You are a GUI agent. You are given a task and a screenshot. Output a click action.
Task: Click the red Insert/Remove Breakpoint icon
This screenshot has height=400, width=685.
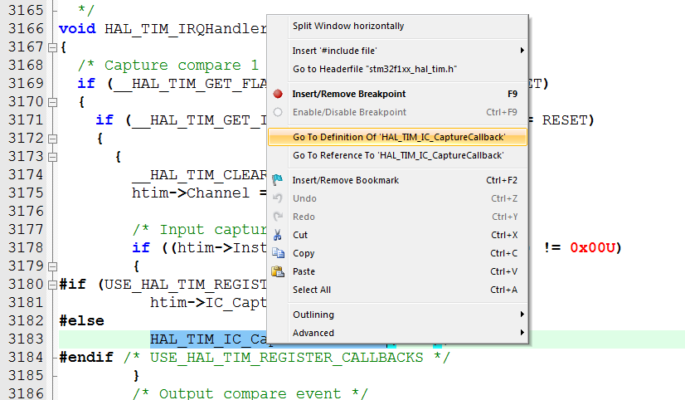pos(278,93)
